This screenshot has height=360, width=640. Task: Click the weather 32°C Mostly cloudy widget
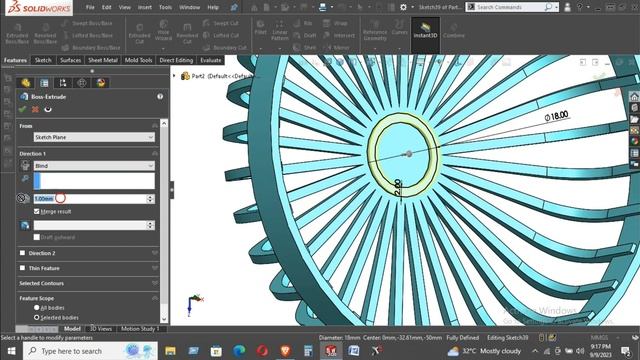coord(484,351)
